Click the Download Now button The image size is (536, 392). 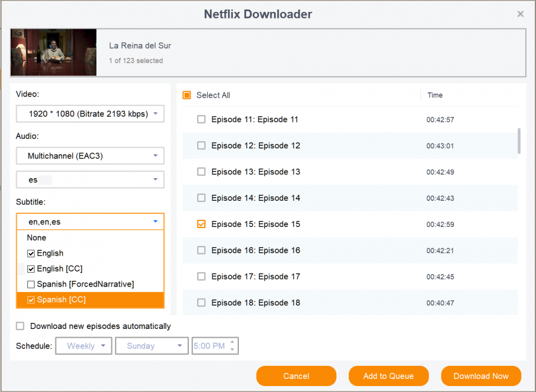pos(481,376)
